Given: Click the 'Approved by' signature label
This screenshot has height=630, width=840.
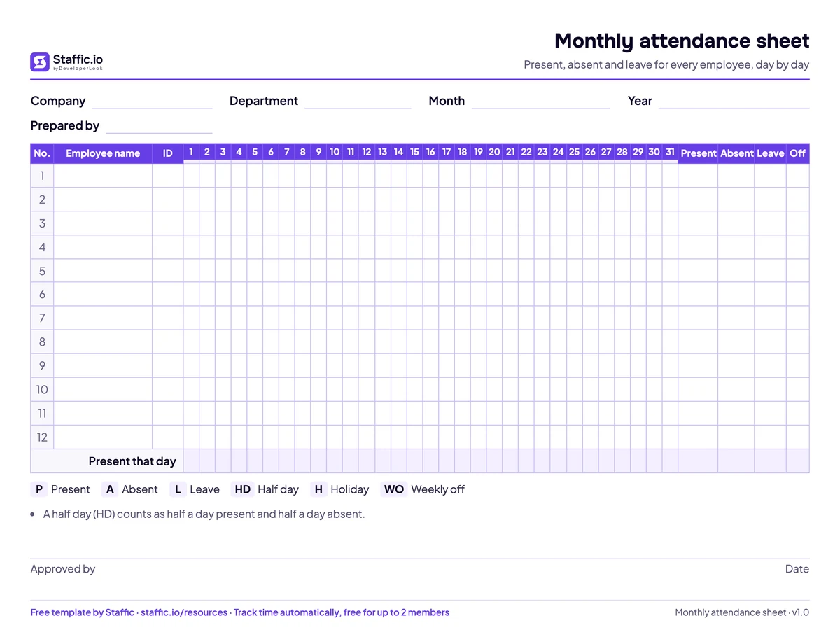Looking at the screenshot, I should (63, 569).
